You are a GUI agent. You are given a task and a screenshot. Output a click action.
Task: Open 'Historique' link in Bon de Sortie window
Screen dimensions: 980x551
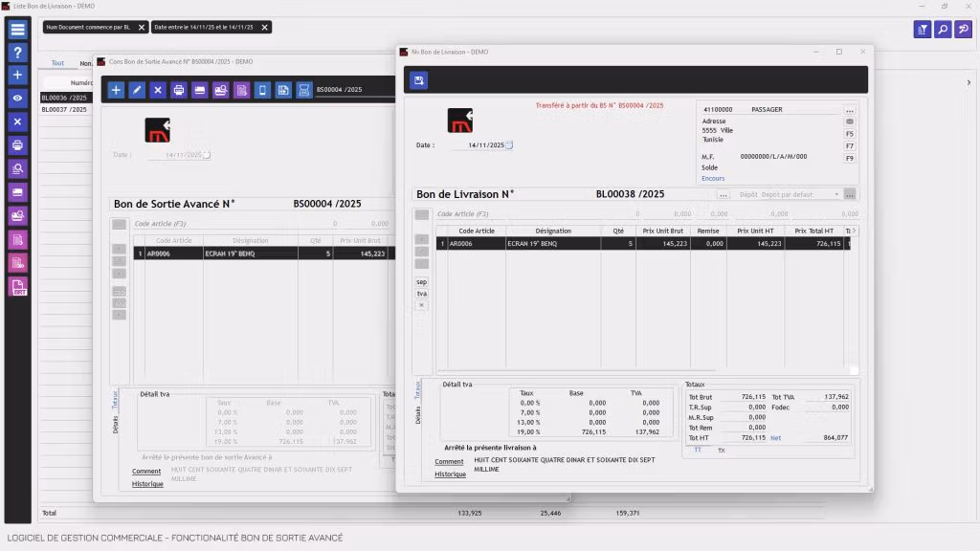click(x=147, y=484)
